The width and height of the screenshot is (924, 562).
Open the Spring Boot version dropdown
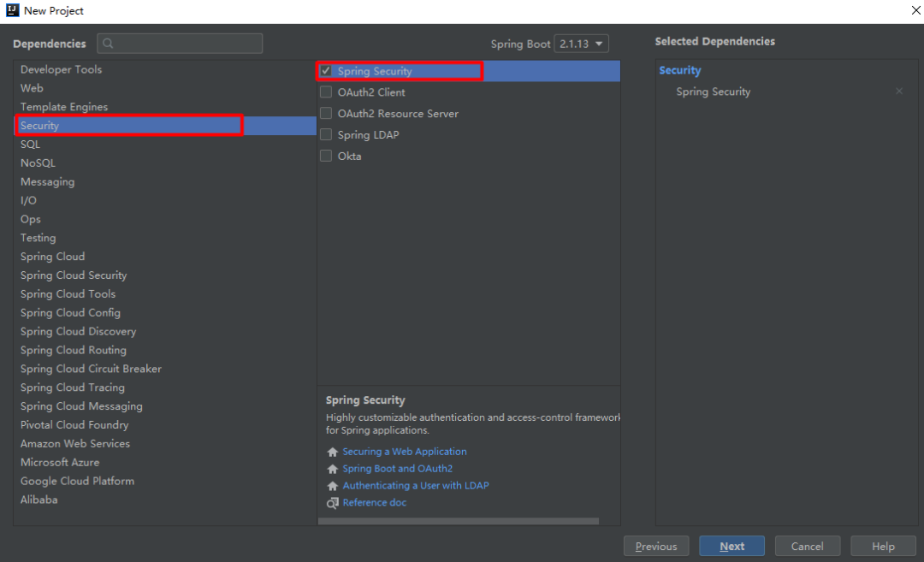pos(582,44)
